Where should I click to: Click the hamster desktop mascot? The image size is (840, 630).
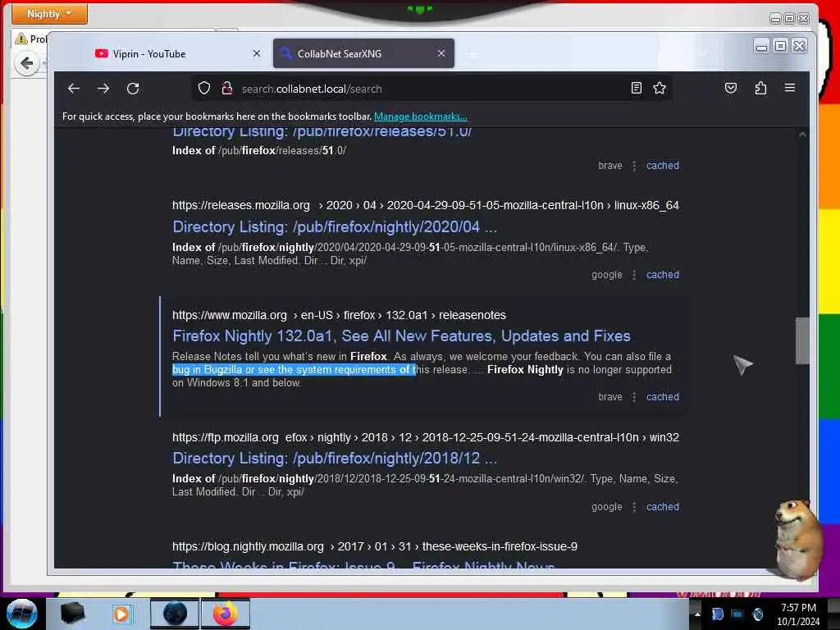click(x=797, y=539)
